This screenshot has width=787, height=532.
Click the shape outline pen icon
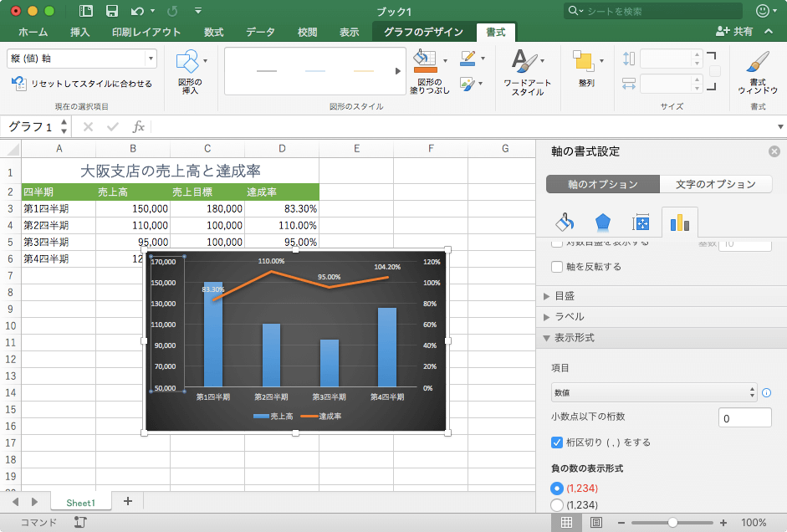(x=468, y=59)
